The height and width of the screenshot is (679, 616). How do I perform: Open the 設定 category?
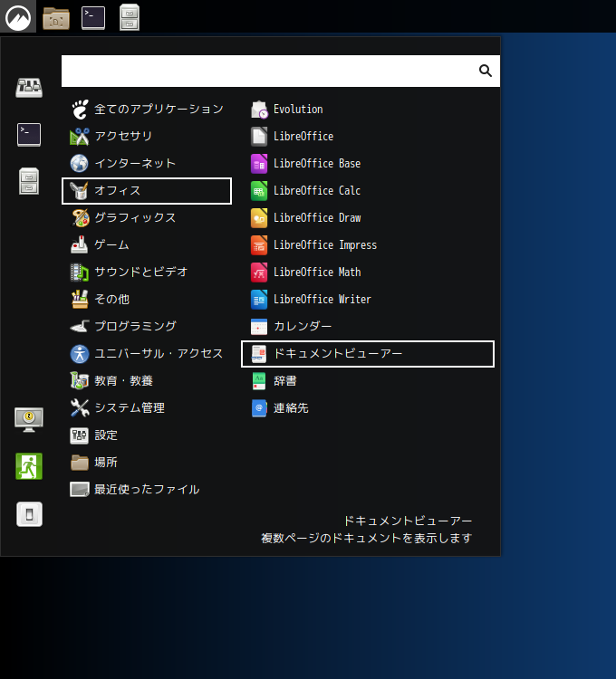click(x=147, y=435)
